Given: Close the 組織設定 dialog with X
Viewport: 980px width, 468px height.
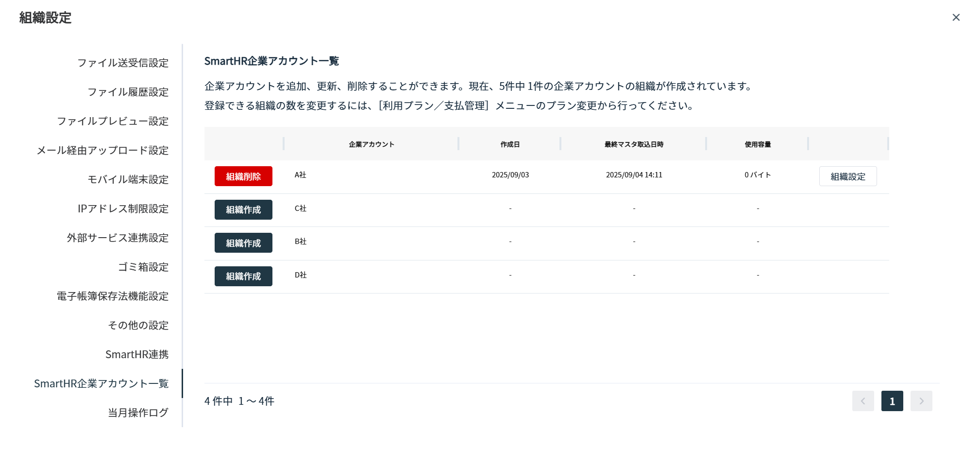Looking at the screenshot, I should 956,17.
